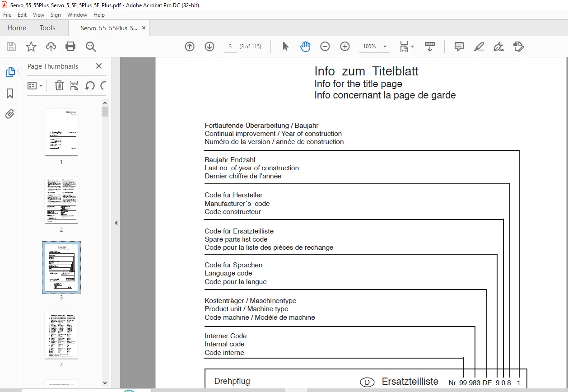Zoom in with the plus button
This screenshot has width=568, height=392.
[x=345, y=47]
